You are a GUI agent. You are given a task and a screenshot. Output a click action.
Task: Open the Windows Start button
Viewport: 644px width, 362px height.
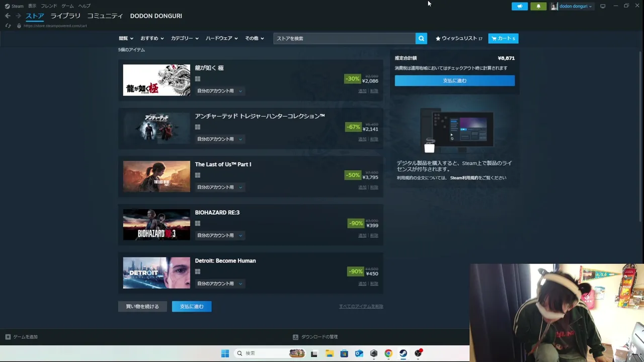click(225, 353)
